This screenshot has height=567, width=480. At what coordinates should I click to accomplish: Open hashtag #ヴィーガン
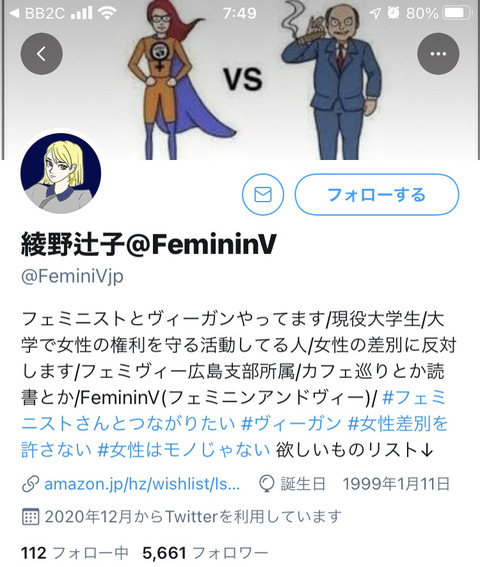[292, 423]
